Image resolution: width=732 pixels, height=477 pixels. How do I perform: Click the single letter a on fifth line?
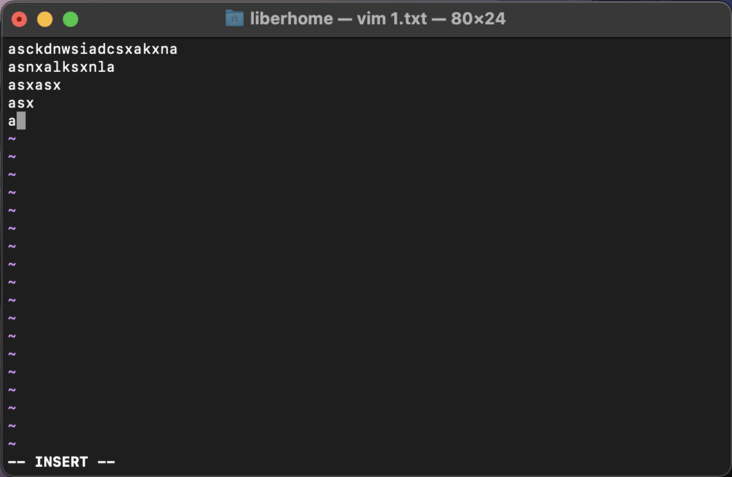click(x=12, y=121)
